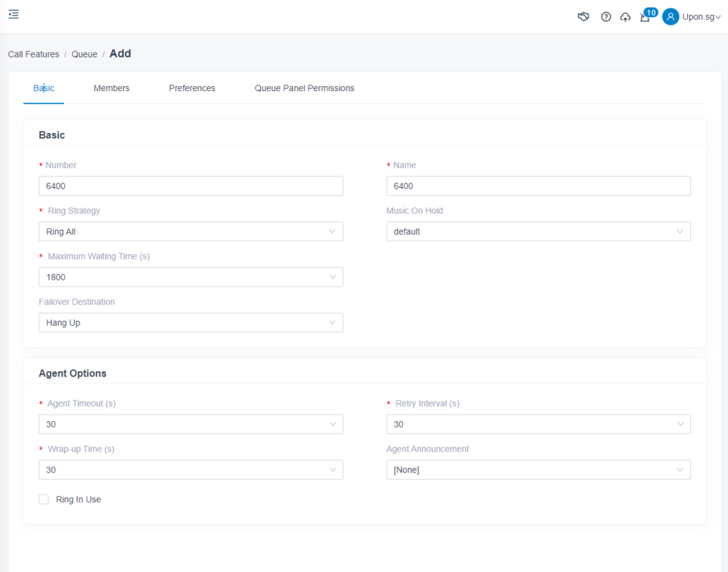Open the Preferences tab
The width and height of the screenshot is (728, 572).
(x=192, y=88)
